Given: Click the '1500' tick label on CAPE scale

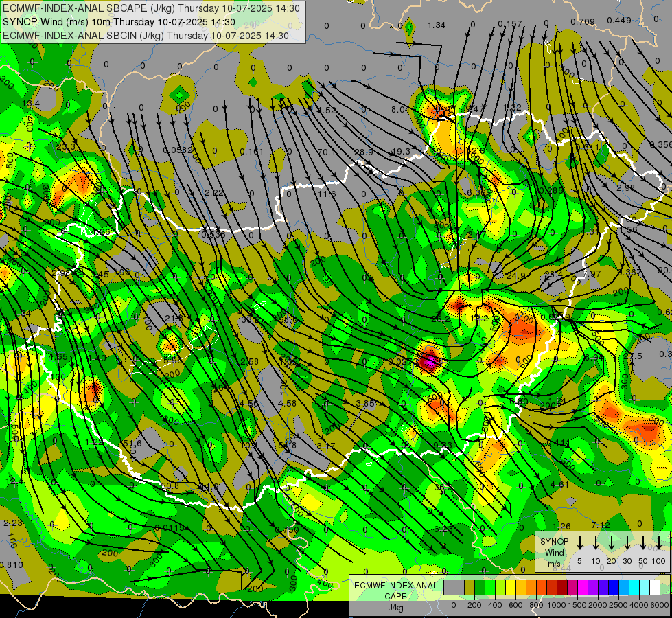Looking at the screenshot, I should click(577, 605).
